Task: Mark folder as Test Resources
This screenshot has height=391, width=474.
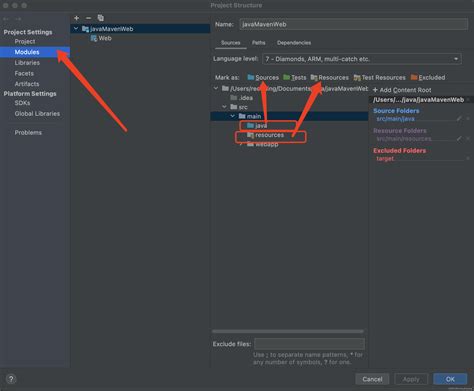Action: coord(380,77)
